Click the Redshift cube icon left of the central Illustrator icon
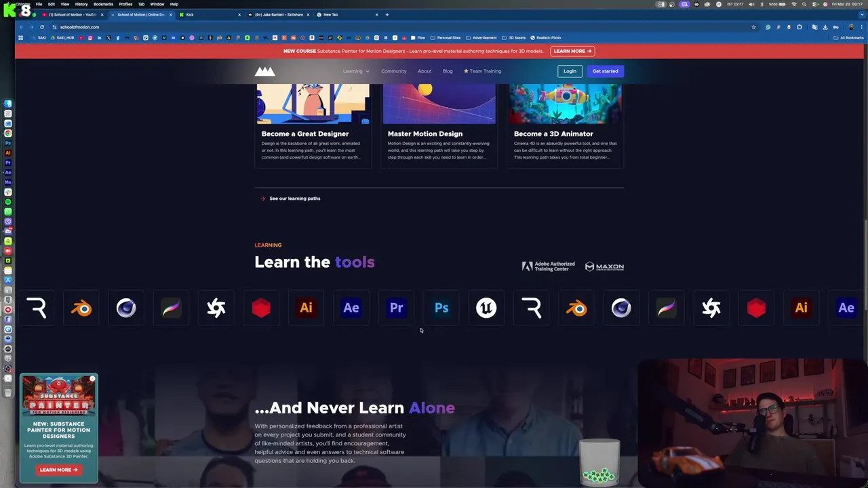The height and width of the screenshot is (488, 868). tap(261, 308)
